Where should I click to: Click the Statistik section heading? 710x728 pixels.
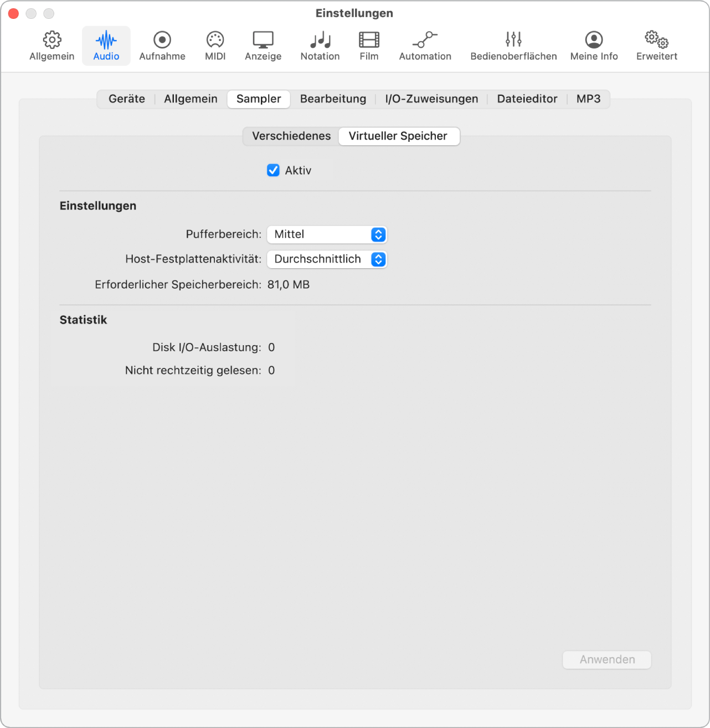pos(83,320)
